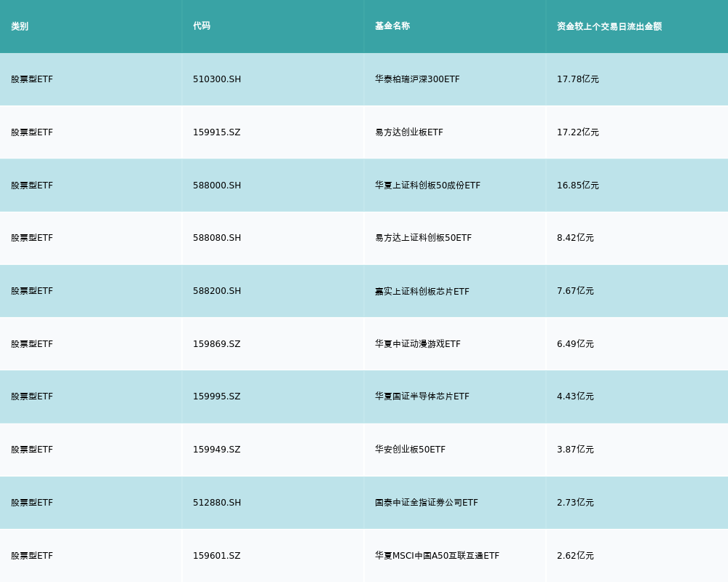Click 股票型ETF in the 588000.SH row
This screenshot has width=728, height=582.
(32, 186)
